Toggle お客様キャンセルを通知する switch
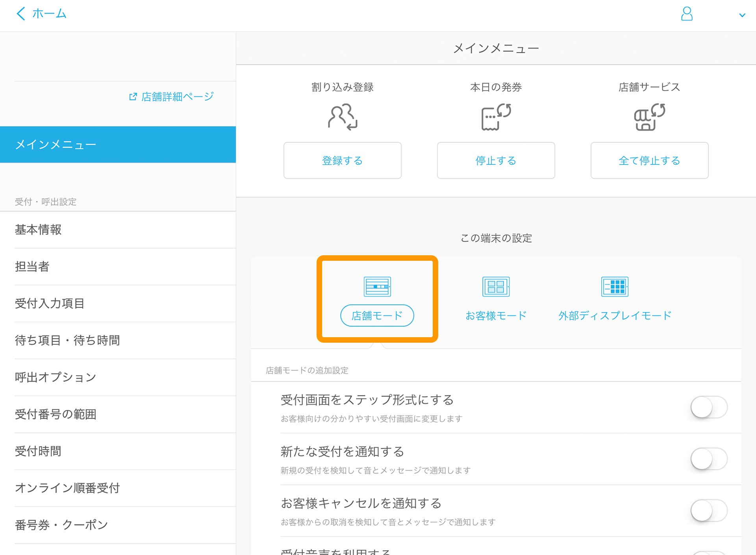756x555 pixels. tap(709, 511)
